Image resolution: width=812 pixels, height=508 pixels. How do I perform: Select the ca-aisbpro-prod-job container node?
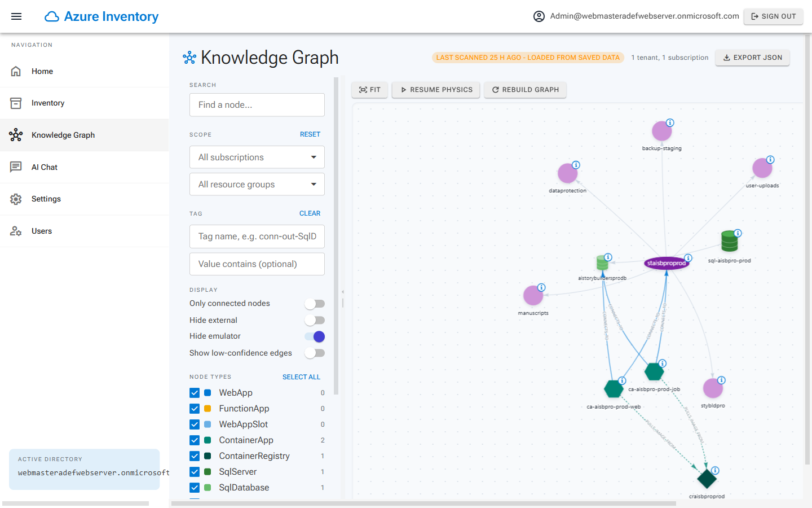654,371
